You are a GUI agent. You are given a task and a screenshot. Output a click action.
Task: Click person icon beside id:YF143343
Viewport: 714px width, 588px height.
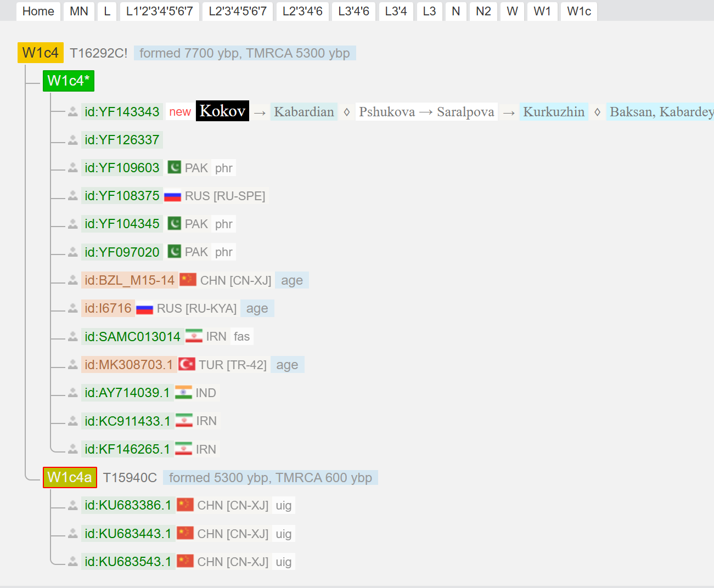coord(73,112)
